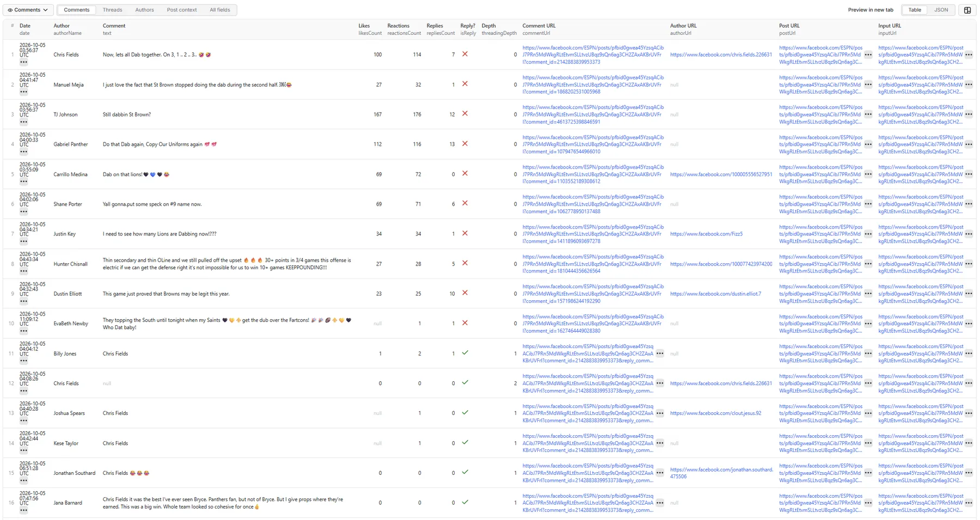Click author name Gabriel Panther
This screenshot has width=980, height=520.
[x=71, y=145]
